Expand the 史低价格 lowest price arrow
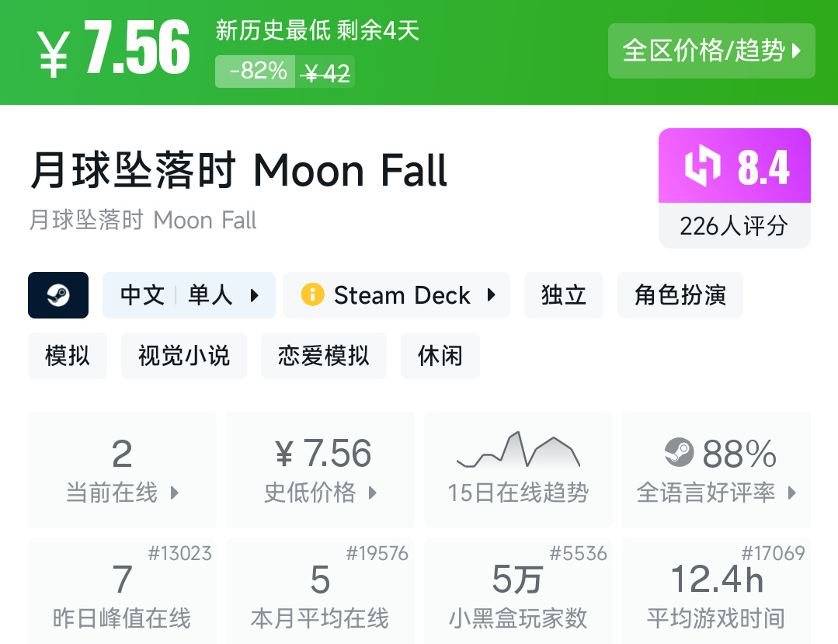838x644 pixels. coord(373,493)
